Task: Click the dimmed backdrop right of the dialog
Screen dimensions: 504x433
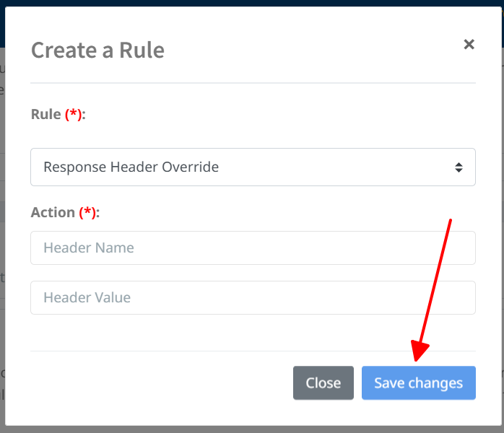Action: (501, 216)
